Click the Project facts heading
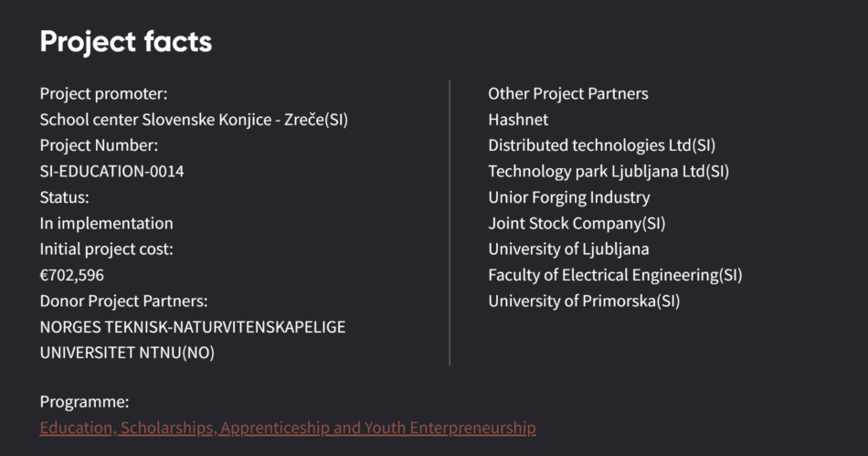Screen dimensions: 868x456 coord(125,41)
